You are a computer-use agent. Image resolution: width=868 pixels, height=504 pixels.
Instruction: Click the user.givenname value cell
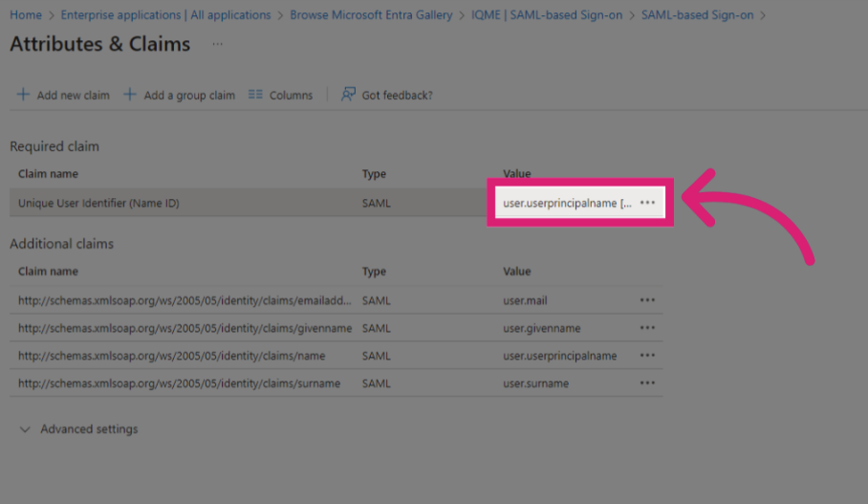[541, 328]
